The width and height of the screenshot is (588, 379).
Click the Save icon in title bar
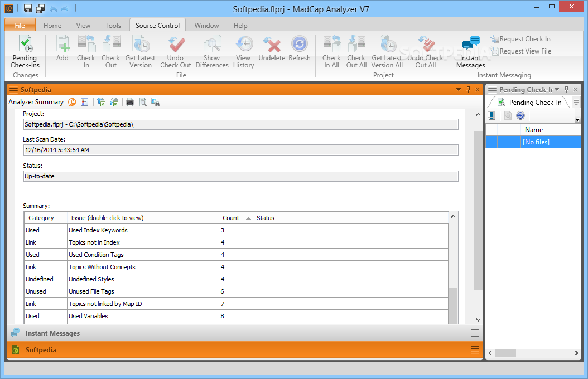28,8
